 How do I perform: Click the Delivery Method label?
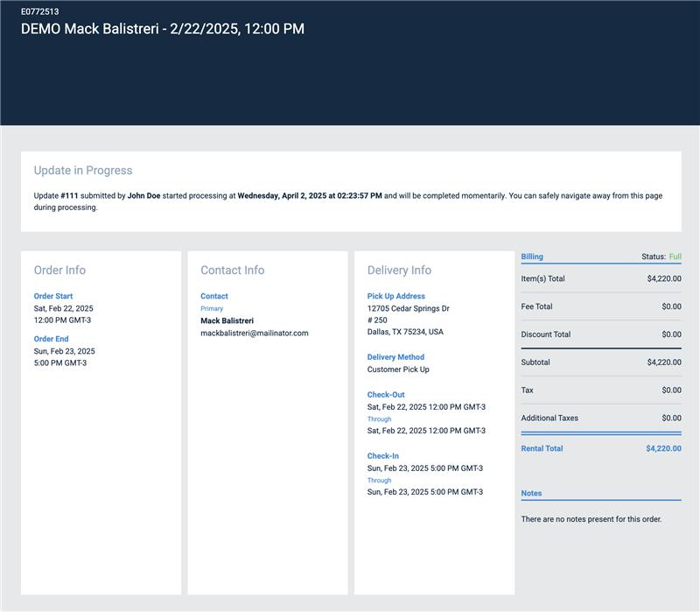(x=395, y=357)
